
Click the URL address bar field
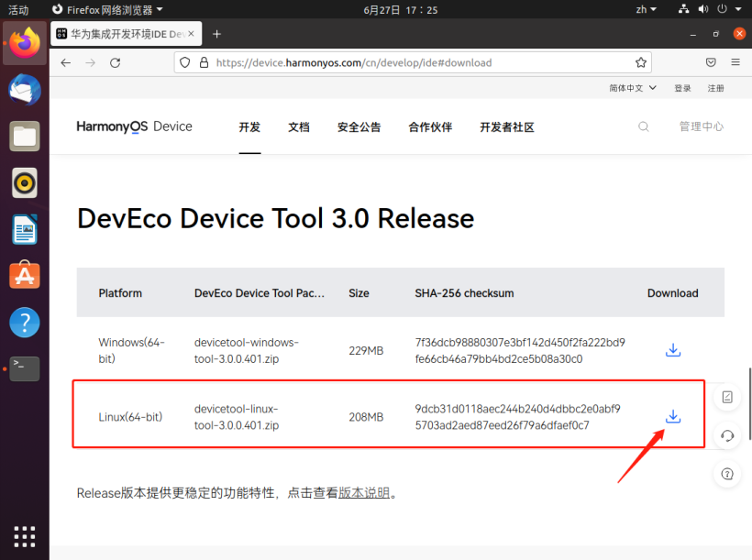pos(413,62)
